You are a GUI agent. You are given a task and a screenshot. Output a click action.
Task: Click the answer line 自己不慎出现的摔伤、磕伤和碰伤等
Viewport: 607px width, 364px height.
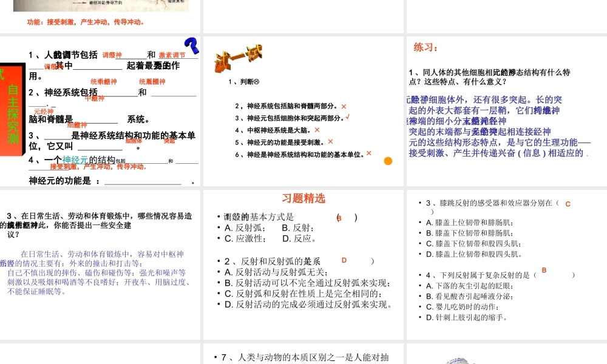[x=97, y=273]
